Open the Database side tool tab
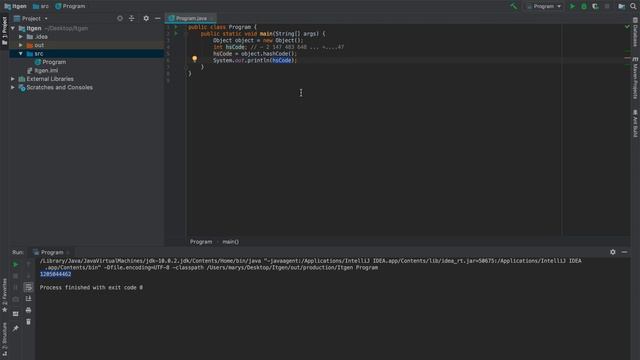The height and width of the screenshot is (360, 640). click(x=635, y=32)
